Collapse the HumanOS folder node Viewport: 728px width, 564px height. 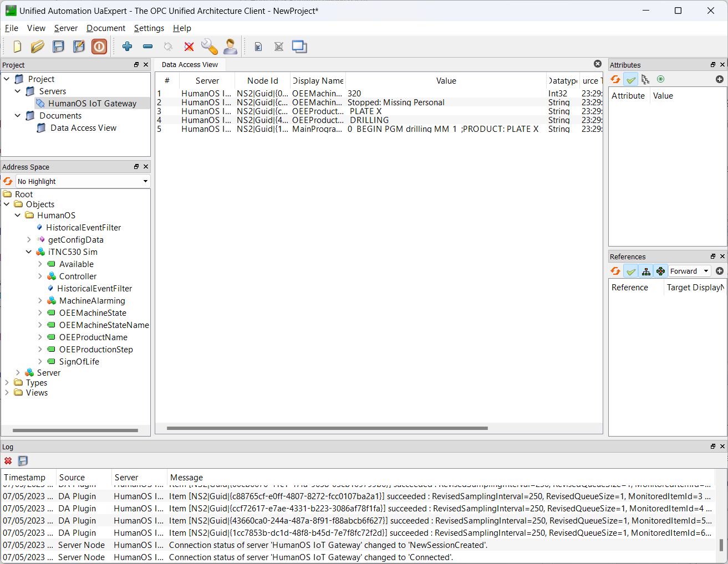(18, 216)
